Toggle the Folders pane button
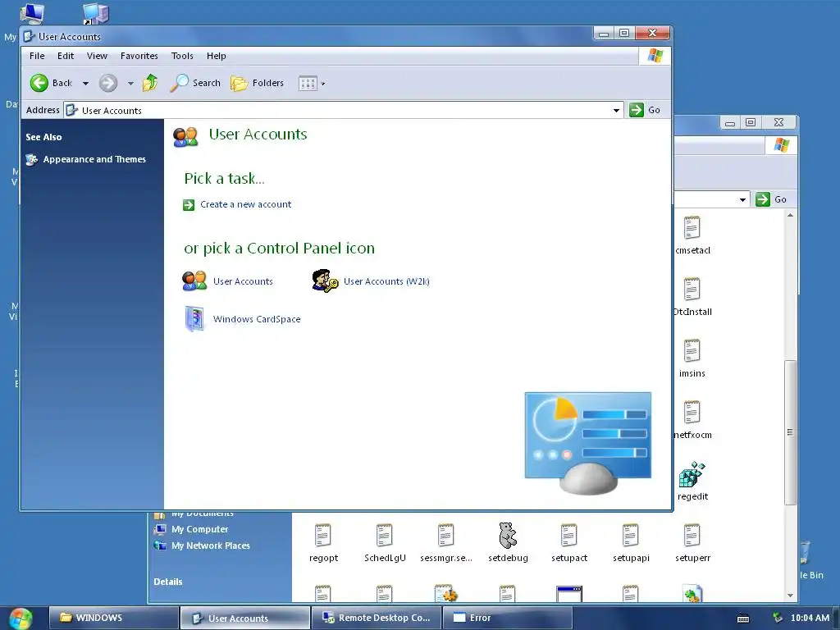Image resolution: width=840 pixels, height=630 pixels. coord(257,83)
